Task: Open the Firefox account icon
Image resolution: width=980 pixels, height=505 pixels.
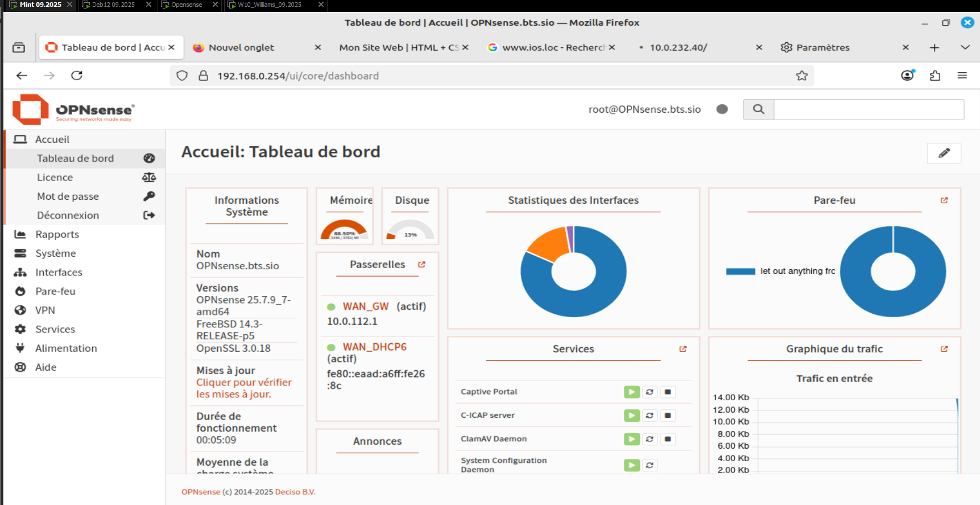Action: 908,75
